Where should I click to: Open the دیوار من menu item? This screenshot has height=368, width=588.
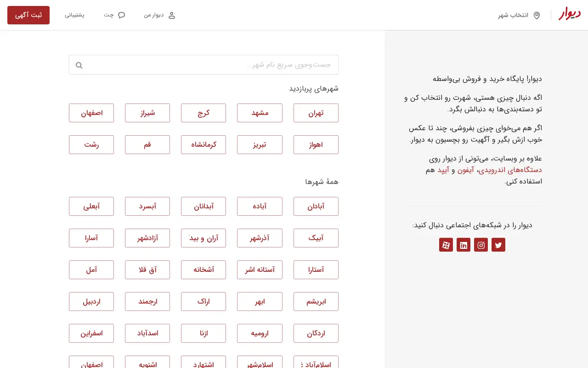[x=159, y=15]
